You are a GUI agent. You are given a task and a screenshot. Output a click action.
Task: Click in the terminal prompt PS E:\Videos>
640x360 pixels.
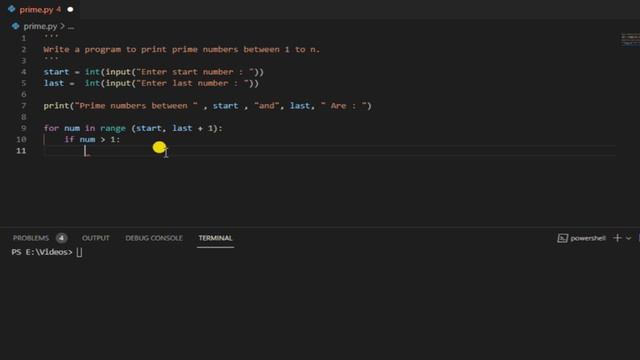pyautogui.click(x=42, y=252)
